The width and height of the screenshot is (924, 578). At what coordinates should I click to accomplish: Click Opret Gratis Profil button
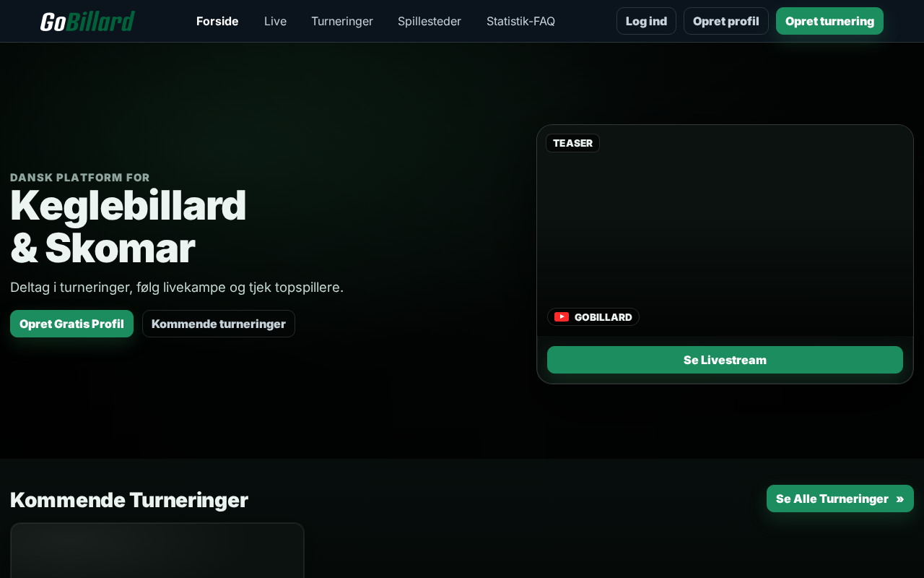coord(71,324)
